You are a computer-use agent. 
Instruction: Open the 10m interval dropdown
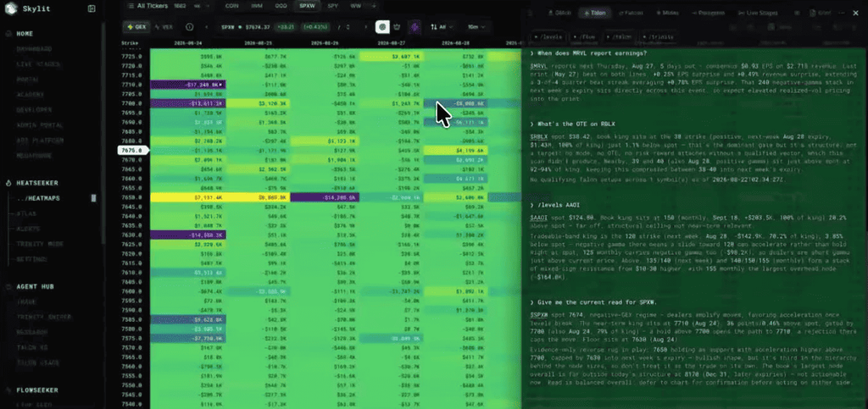pyautogui.click(x=476, y=26)
